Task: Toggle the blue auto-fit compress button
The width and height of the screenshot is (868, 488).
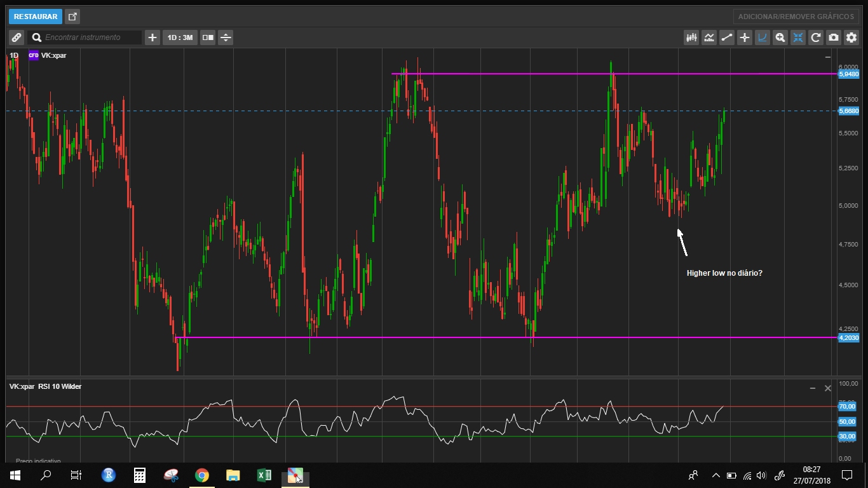Action: 798,37
